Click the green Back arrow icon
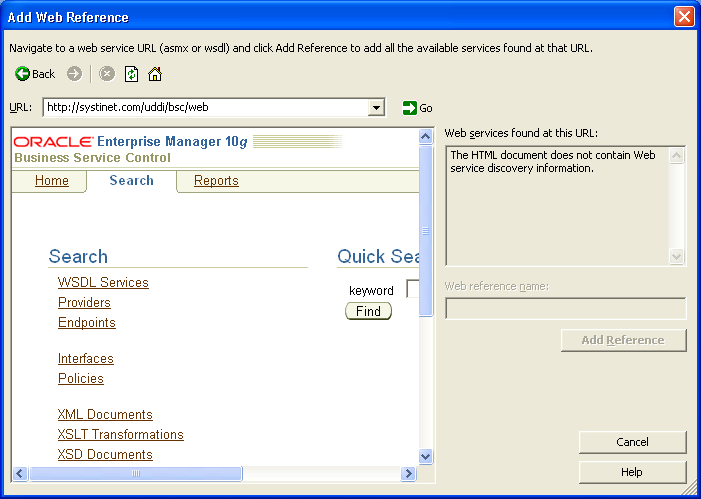This screenshot has height=499, width=701. click(x=22, y=74)
